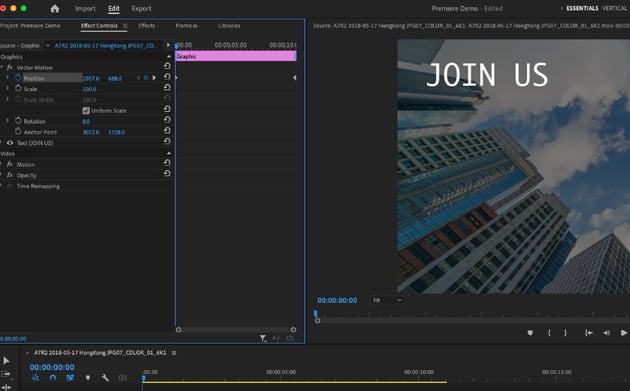Select the Vertical workspace
This screenshot has width=630, height=391.
[x=614, y=8]
